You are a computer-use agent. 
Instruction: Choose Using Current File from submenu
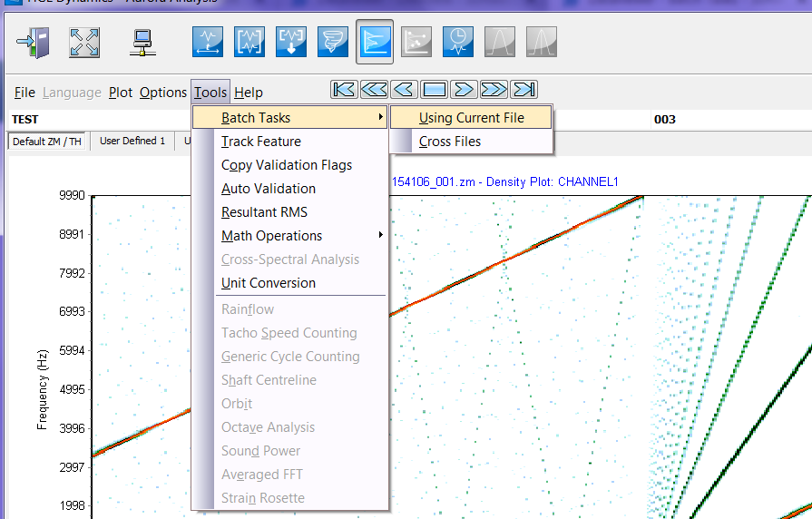[471, 118]
